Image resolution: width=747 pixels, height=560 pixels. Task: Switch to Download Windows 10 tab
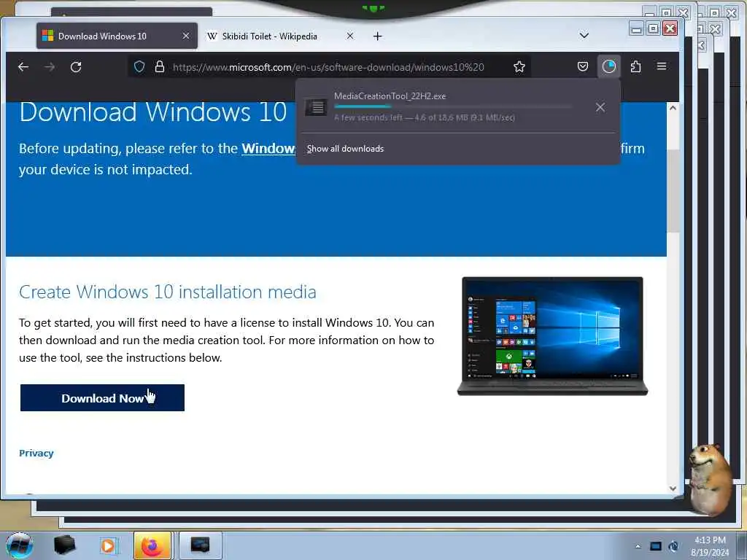point(117,36)
